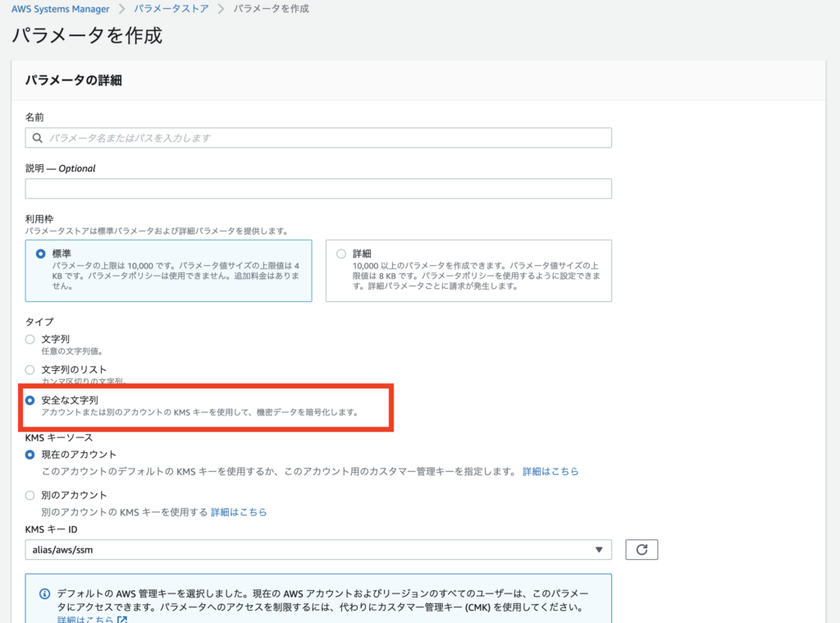The image size is (840, 623).
Task: Choose the 安全な文字列 type radio button
Action: coord(30,401)
